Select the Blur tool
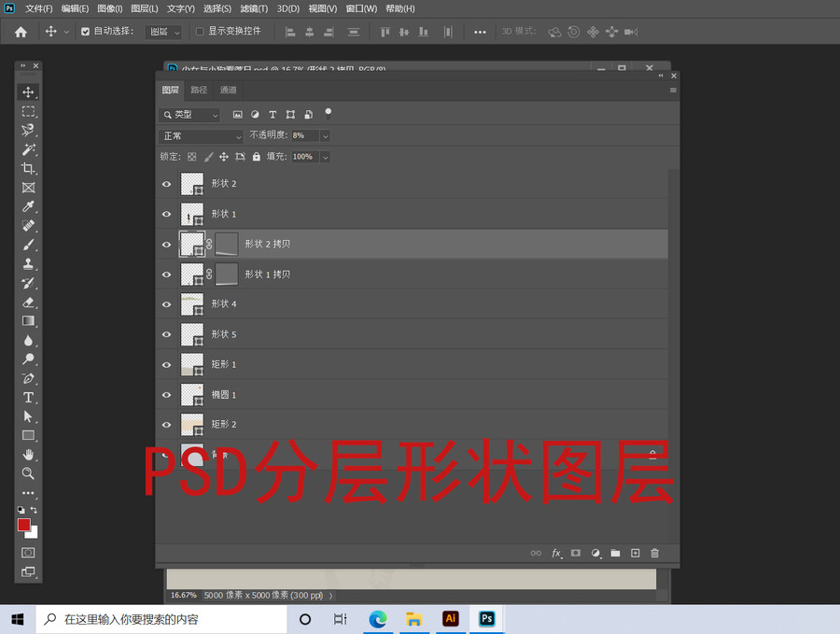The width and height of the screenshot is (840, 634). click(x=28, y=340)
